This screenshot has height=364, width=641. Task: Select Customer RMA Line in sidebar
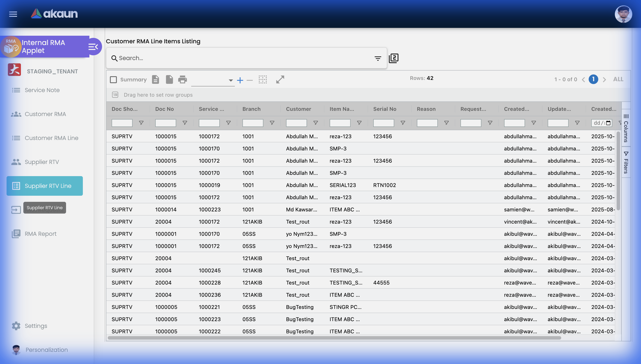(51, 138)
